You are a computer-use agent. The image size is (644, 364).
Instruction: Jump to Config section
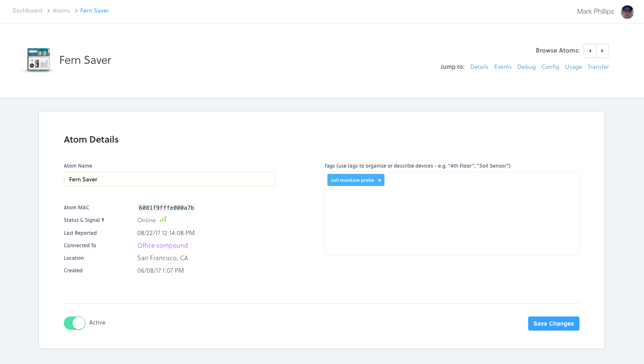550,67
